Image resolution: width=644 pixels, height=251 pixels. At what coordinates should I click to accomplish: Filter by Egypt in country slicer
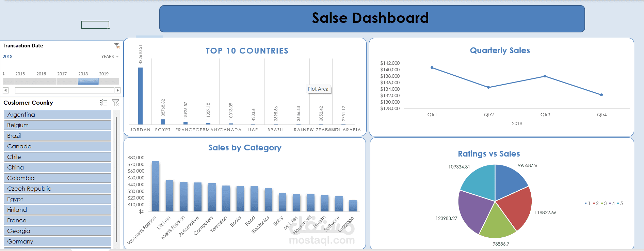point(58,199)
